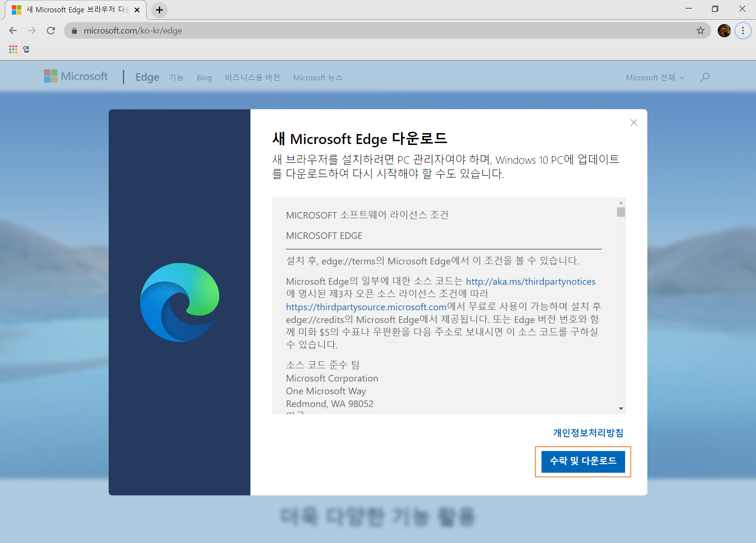This screenshot has height=543, width=756.
Task: Click the license scrollbar down arrow
Action: (621, 408)
